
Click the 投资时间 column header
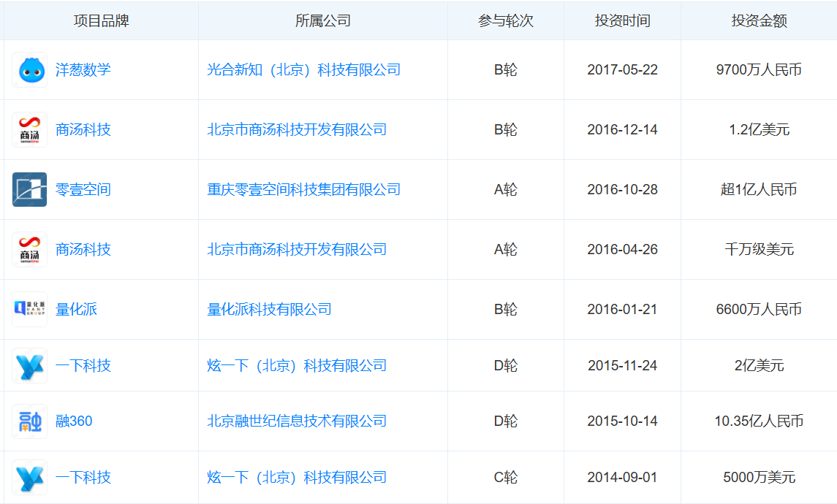622,20
